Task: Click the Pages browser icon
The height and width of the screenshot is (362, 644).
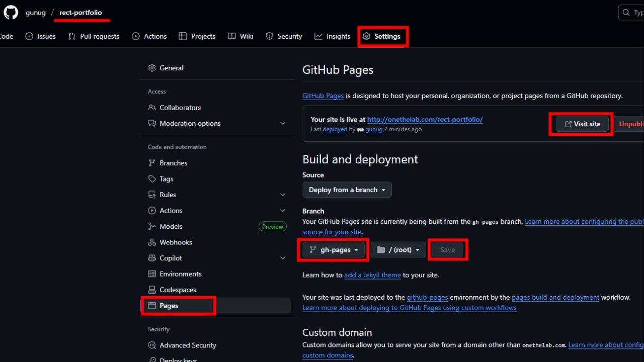Action: point(152,306)
